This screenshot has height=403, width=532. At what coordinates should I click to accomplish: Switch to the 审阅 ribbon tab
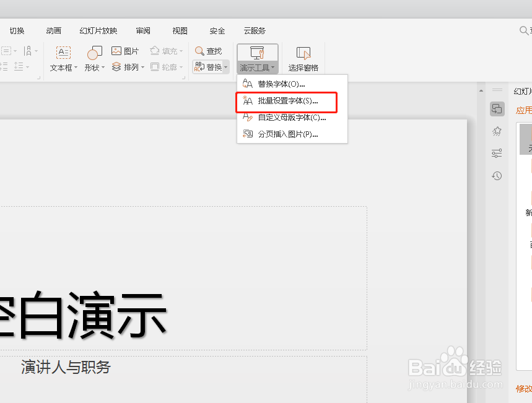(143, 30)
